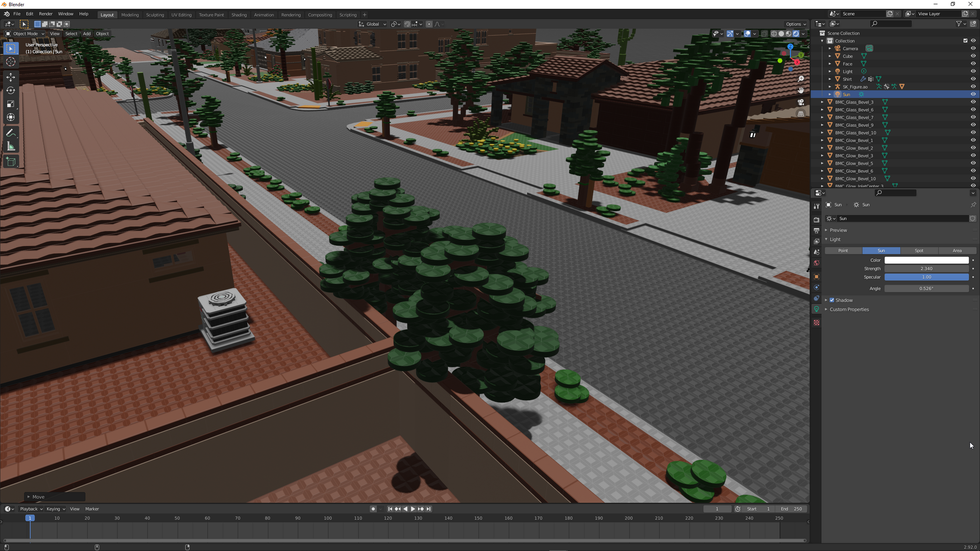Pin the properties editor context
The image size is (980, 551).
tap(973, 205)
